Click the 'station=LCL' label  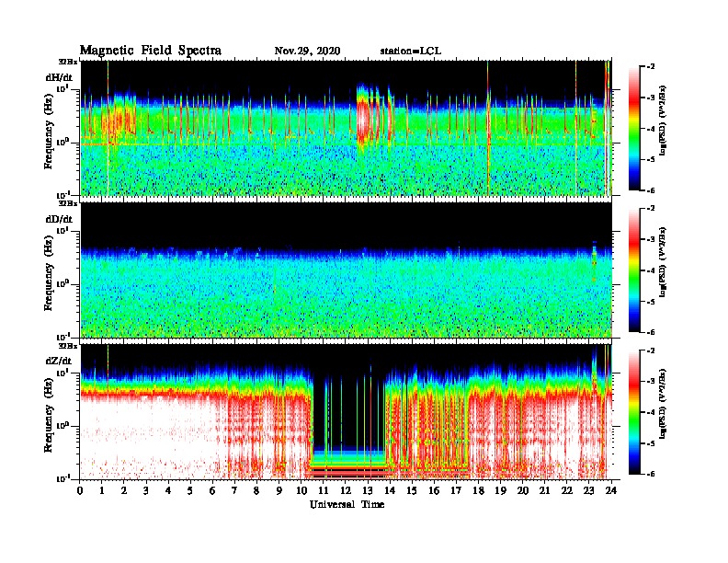point(411,51)
